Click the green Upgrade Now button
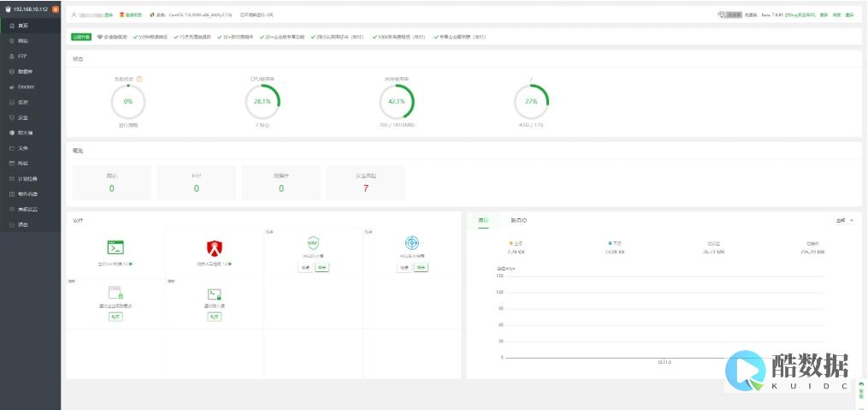The width and height of the screenshot is (868, 410). click(x=81, y=37)
